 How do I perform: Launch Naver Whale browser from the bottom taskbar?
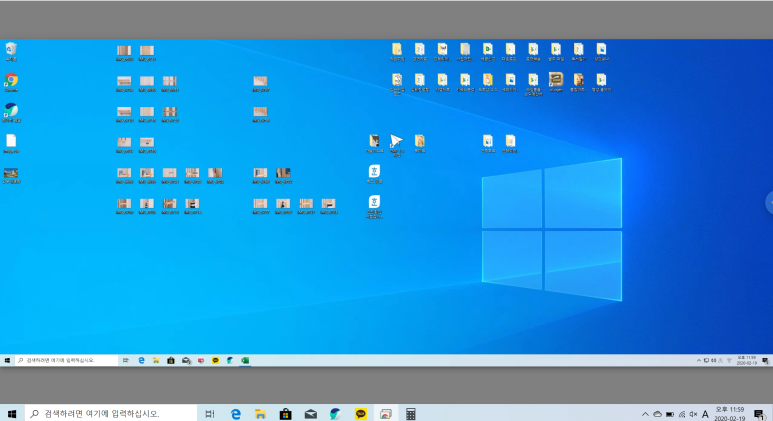coord(336,414)
